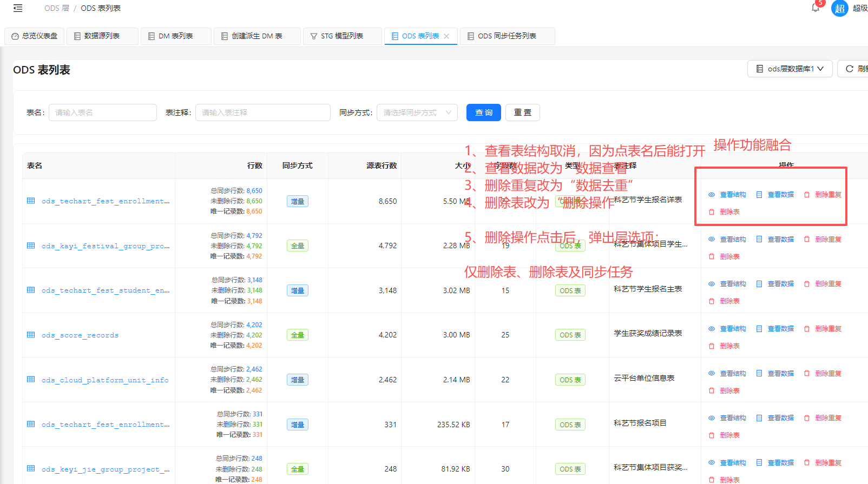
Task: Click table icon beside ods_score_records
Action: pyautogui.click(x=31, y=335)
